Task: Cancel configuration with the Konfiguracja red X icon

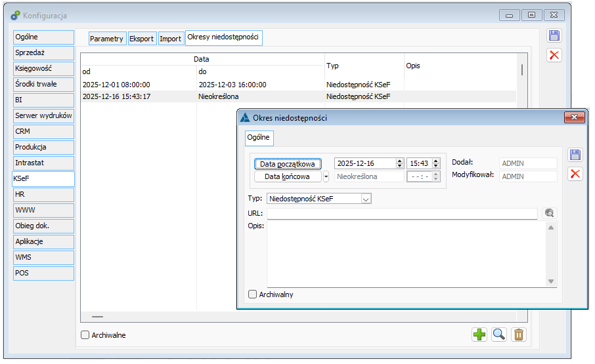Action: point(554,55)
